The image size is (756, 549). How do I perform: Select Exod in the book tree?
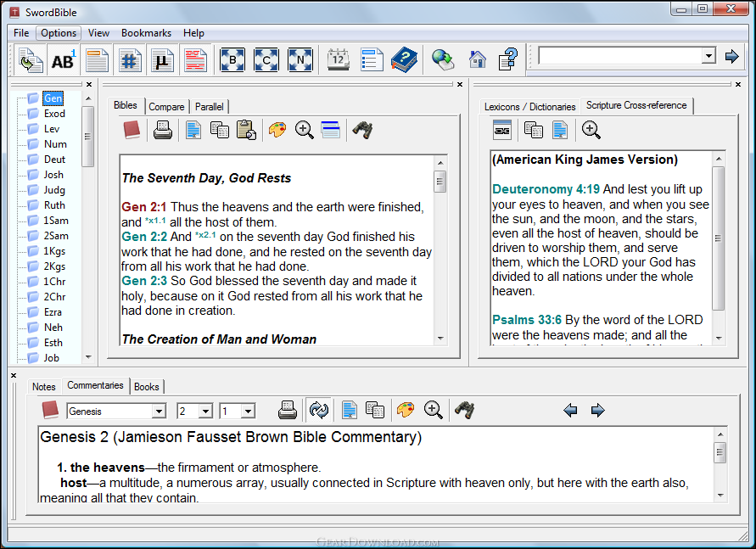[54, 114]
